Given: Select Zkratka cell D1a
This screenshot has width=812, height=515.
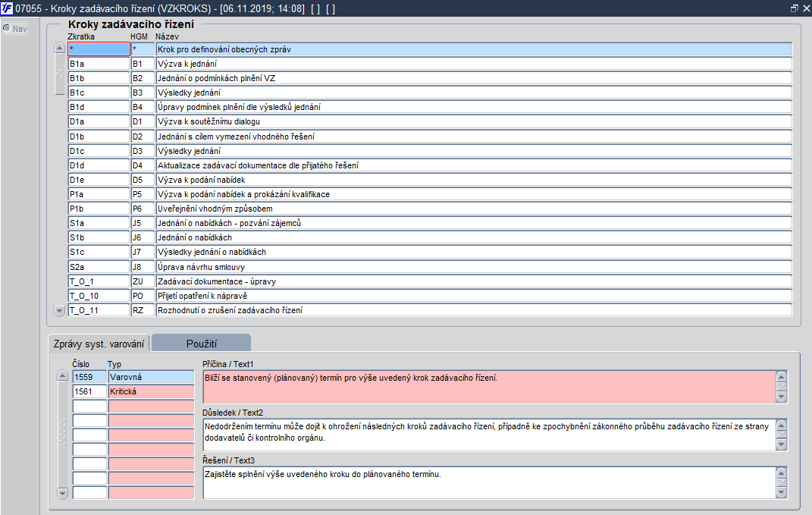Looking at the screenshot, I should pyautogui.click(x=99, y=122).
